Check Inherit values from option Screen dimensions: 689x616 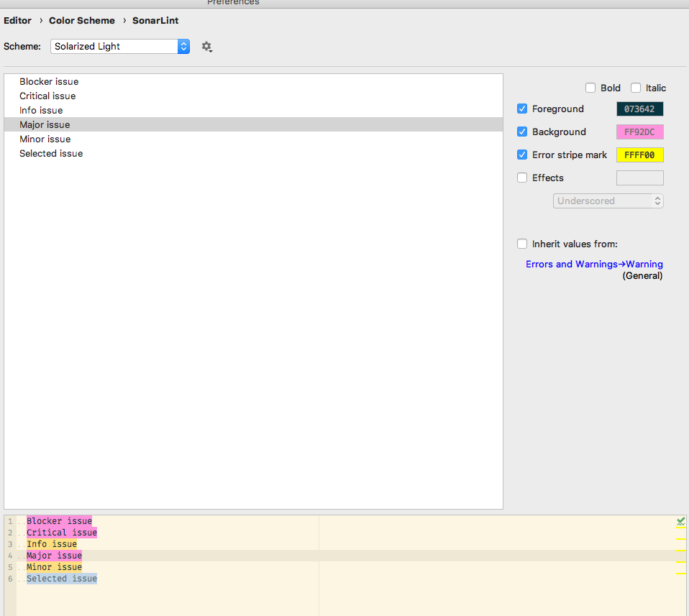point(522,244)
